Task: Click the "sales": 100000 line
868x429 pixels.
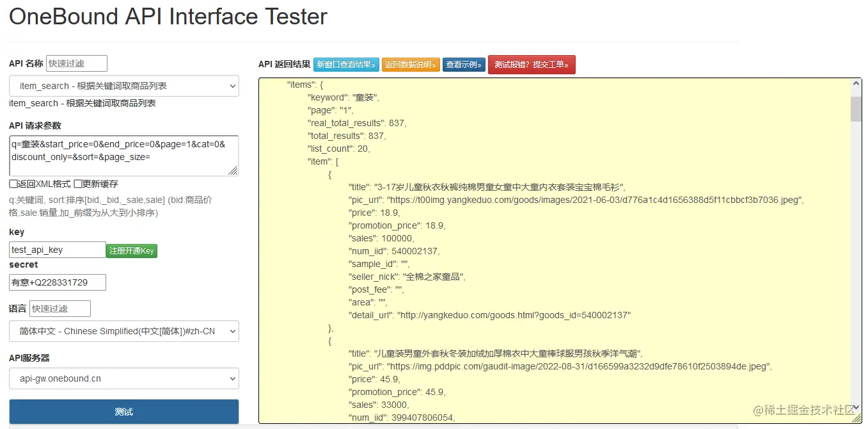Action: coord(381,238)
